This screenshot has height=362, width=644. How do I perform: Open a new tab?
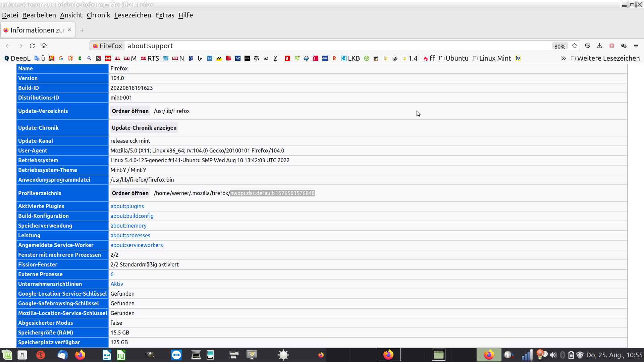(82, 30)
